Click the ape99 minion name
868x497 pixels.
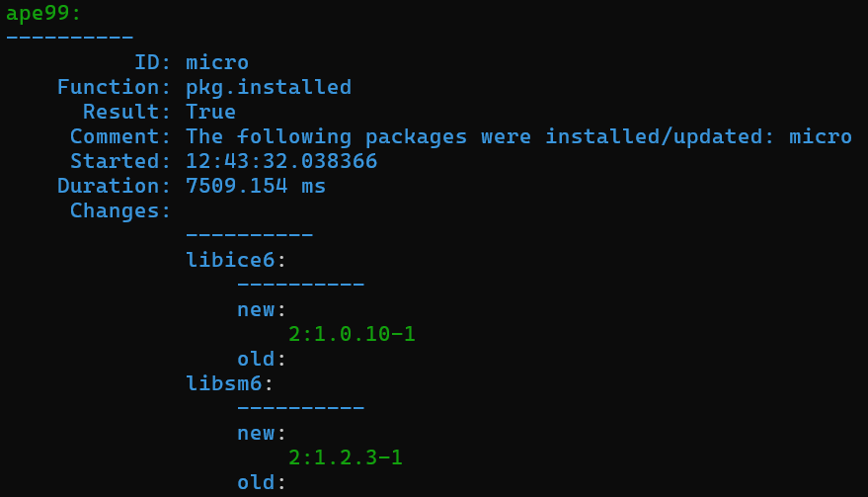click(x=43, y=13)
